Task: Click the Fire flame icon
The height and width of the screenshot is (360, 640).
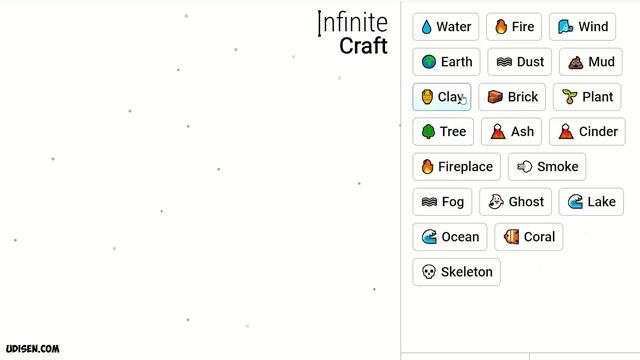Action: coord(501,27)
